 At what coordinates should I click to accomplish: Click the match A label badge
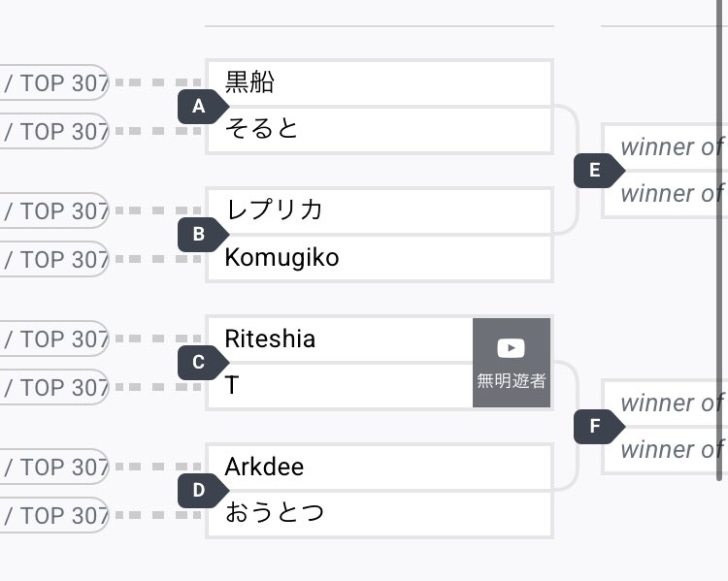[x=203, y=107]
